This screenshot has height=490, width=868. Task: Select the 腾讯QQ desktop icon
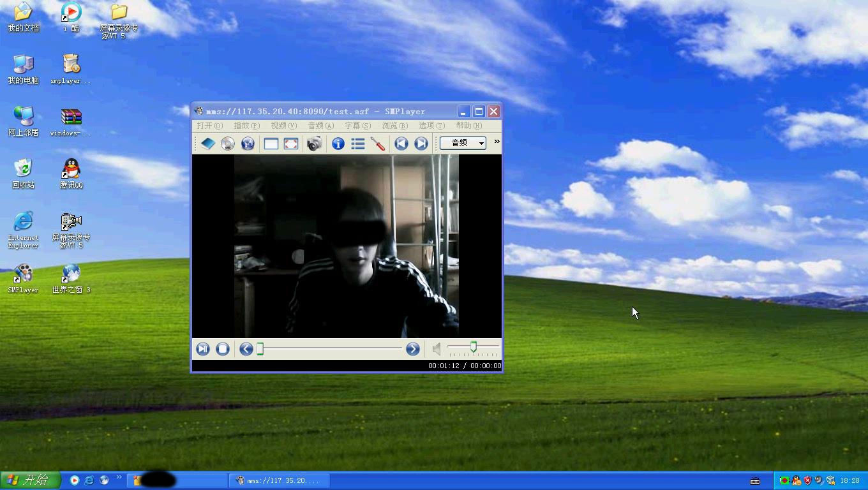71,174
